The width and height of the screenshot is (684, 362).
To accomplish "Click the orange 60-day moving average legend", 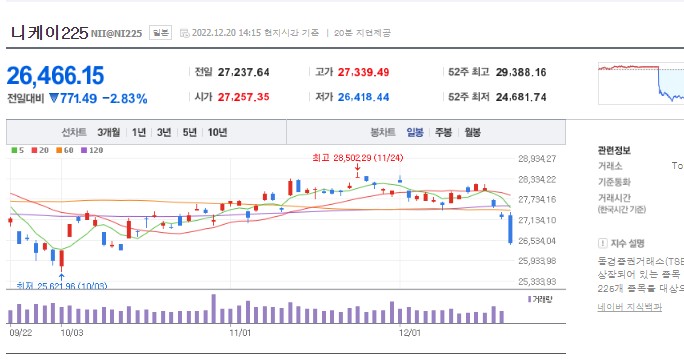I will [x=65, y=150].
